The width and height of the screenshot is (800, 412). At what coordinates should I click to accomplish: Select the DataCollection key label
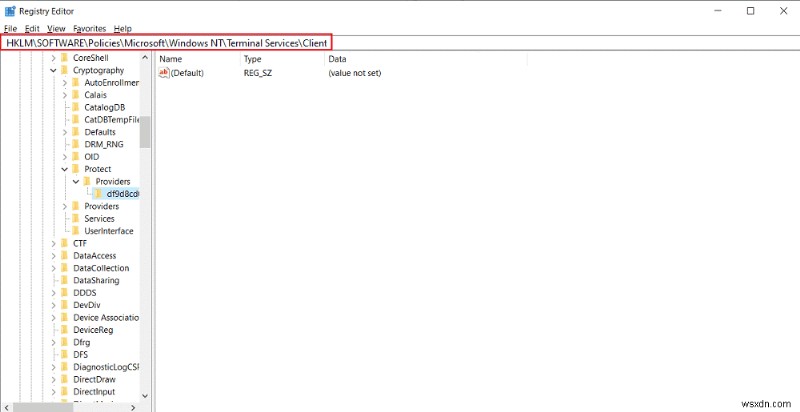[x=101, y=268]
